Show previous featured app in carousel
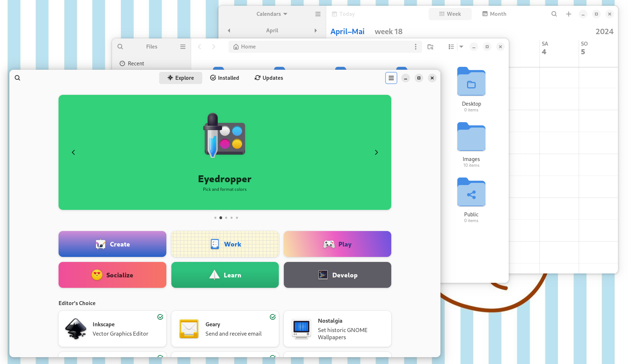 (x=73, y=152)
